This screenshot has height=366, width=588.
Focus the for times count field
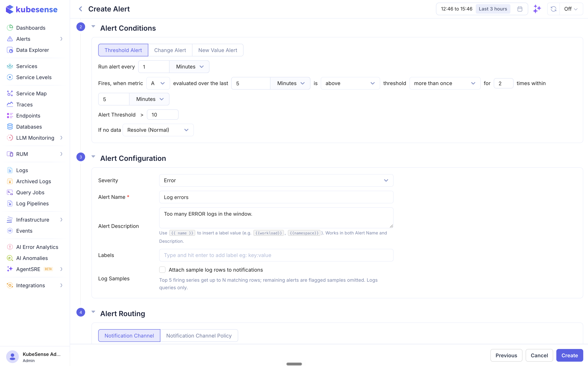point(503,83)
